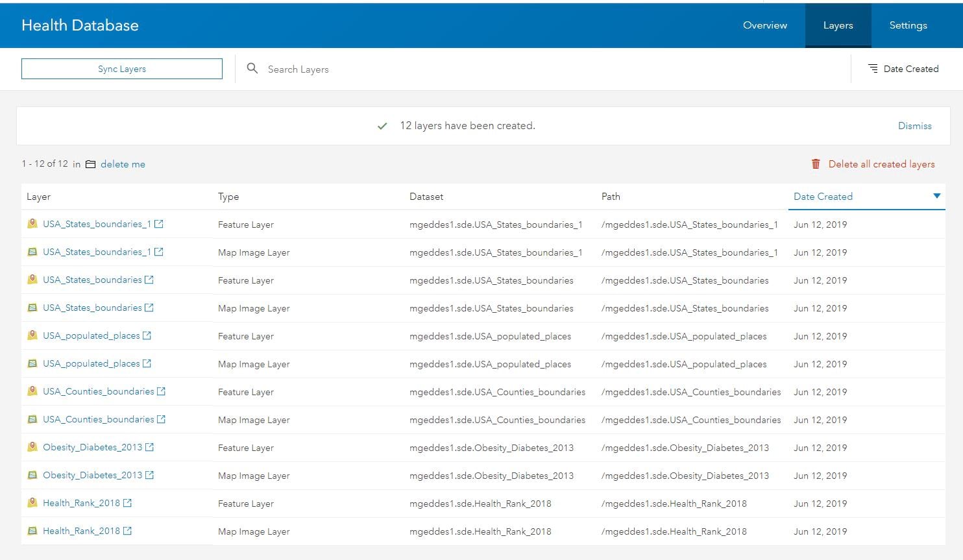
Task: Click the search magnifier icon
Action: pyautogui.click(x=252, y=68)
